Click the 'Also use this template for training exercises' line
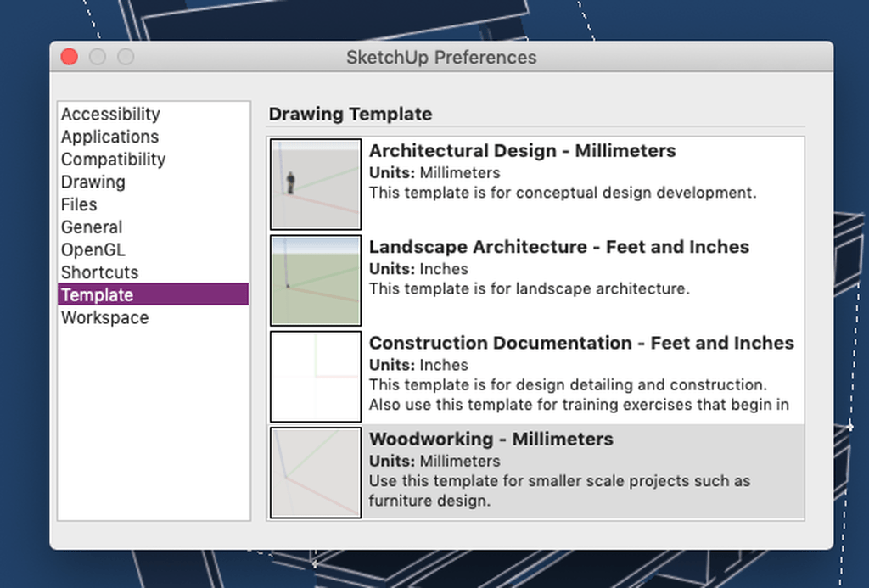 (579, 405)
